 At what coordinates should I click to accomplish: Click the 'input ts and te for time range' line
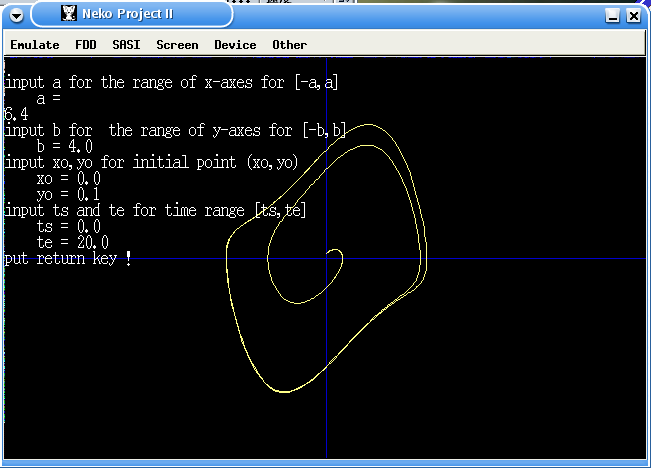coord(155,210)
